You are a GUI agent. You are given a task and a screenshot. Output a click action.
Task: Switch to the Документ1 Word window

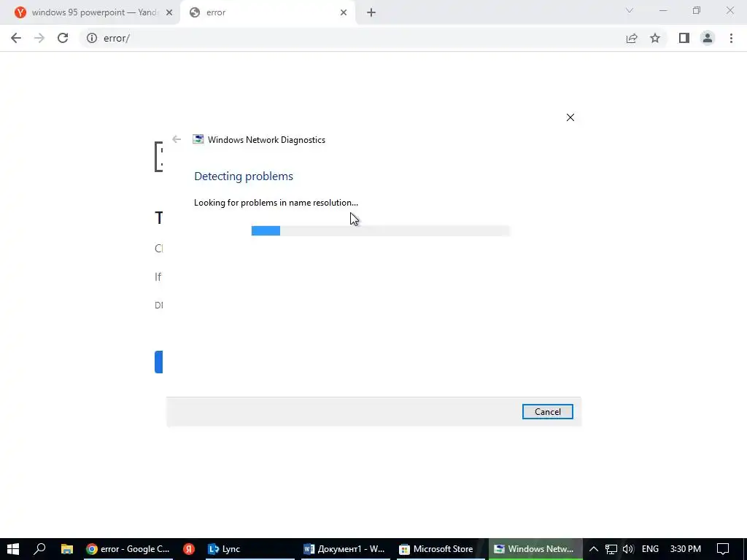345,549
